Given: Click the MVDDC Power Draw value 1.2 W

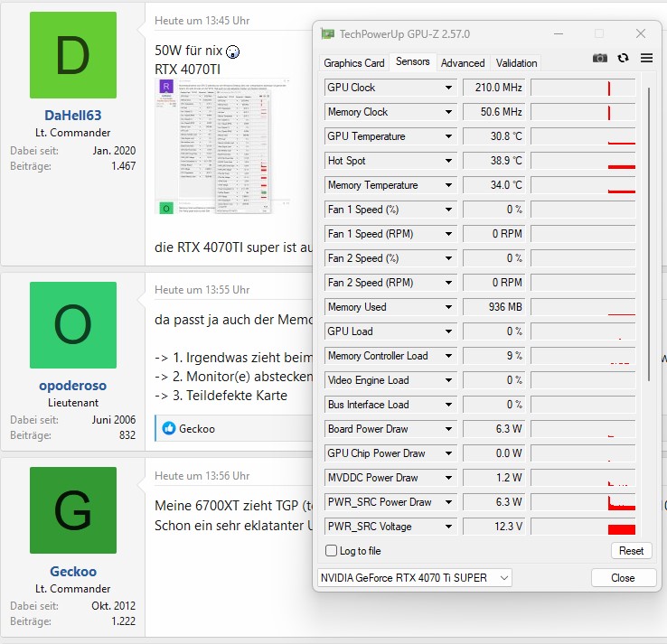Looking at the screenshot, I should point(493,478).
